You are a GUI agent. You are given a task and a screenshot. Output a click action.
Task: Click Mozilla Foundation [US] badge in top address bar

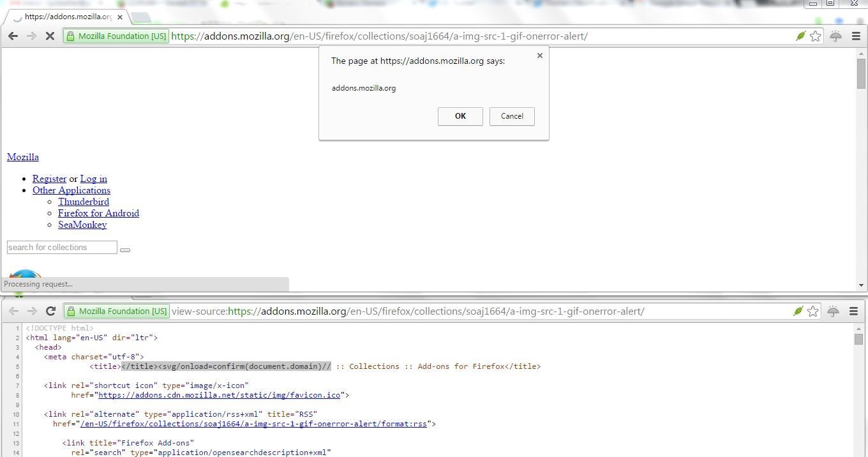click(117, 36)
